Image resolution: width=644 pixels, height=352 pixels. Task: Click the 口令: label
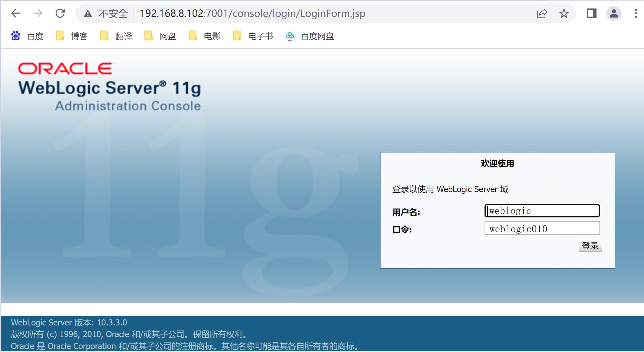(x=402, y=229)
